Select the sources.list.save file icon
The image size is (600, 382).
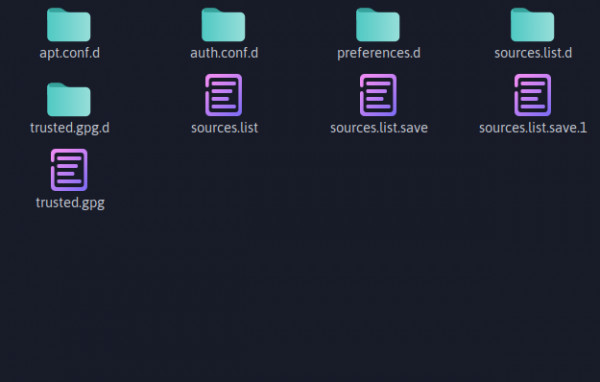pos(378,95)
